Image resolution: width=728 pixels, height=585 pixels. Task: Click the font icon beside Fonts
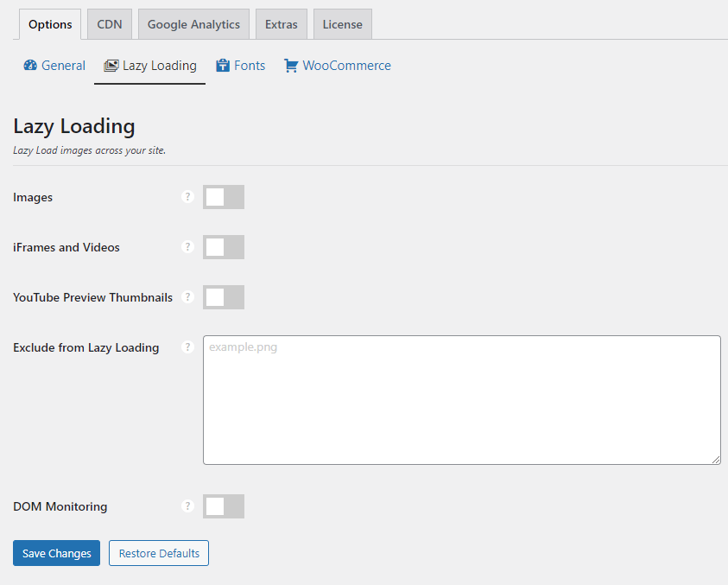click(221, 65)
